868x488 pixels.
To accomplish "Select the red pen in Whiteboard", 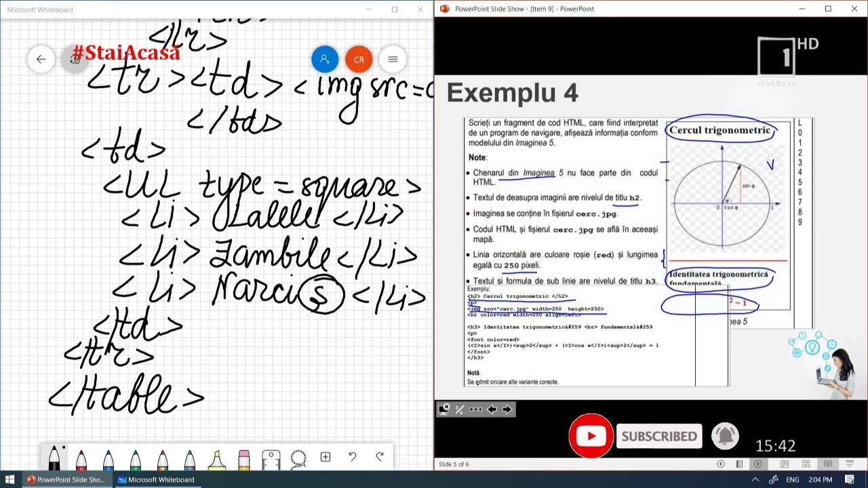I will click(81, 460).
